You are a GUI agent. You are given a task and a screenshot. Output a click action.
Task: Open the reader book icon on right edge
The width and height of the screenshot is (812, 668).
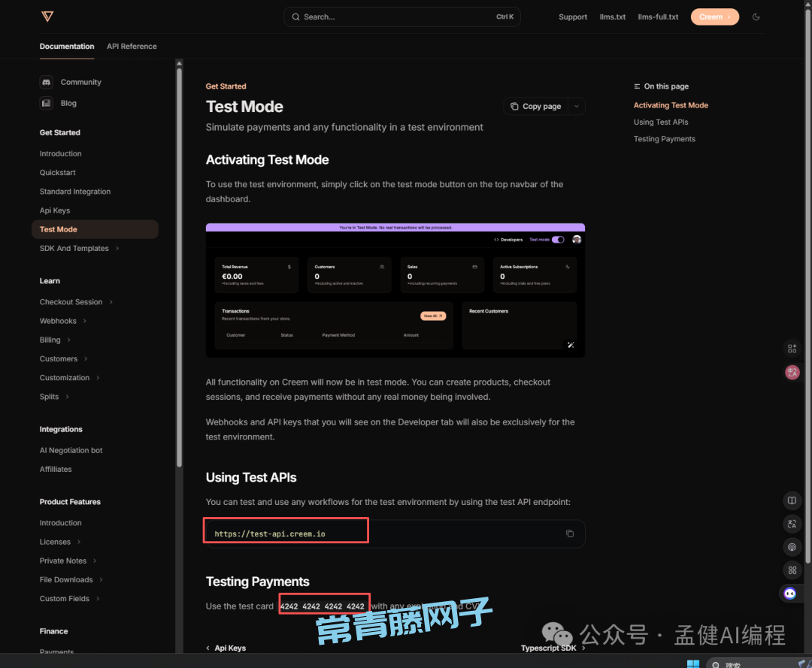[791, 500]
